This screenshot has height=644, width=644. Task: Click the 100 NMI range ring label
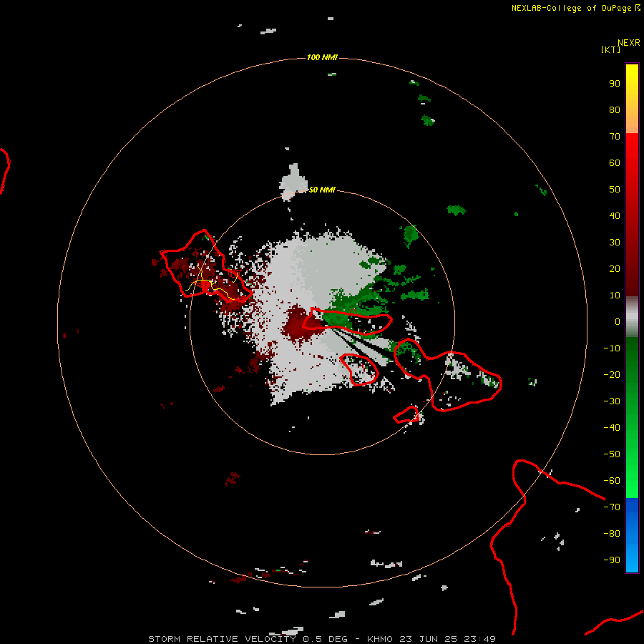322,57
